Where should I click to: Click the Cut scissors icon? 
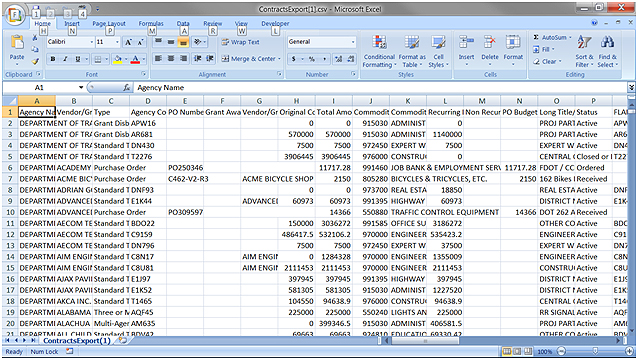click(x=35, y=38)
